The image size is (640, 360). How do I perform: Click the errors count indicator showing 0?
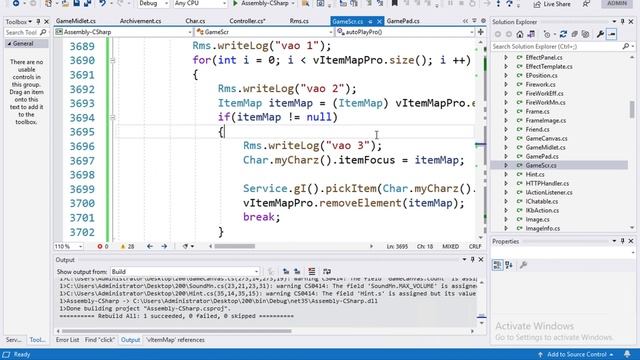pyautogui.click(x=103, y=246)
